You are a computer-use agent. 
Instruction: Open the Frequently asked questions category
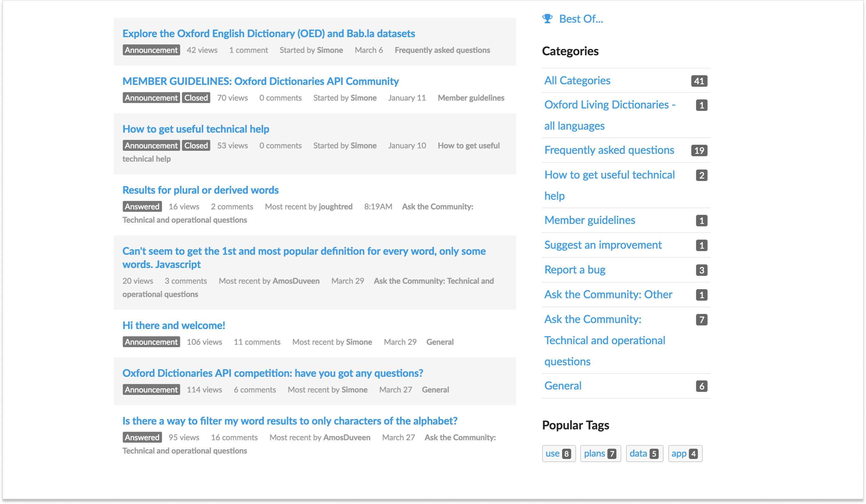coord(609,150)
